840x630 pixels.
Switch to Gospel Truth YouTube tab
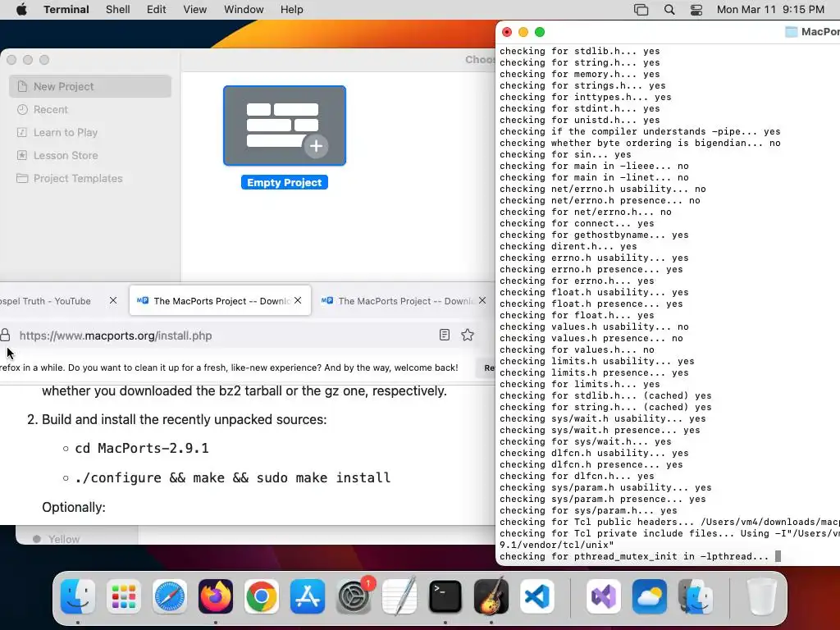click(x=46, y=301)
